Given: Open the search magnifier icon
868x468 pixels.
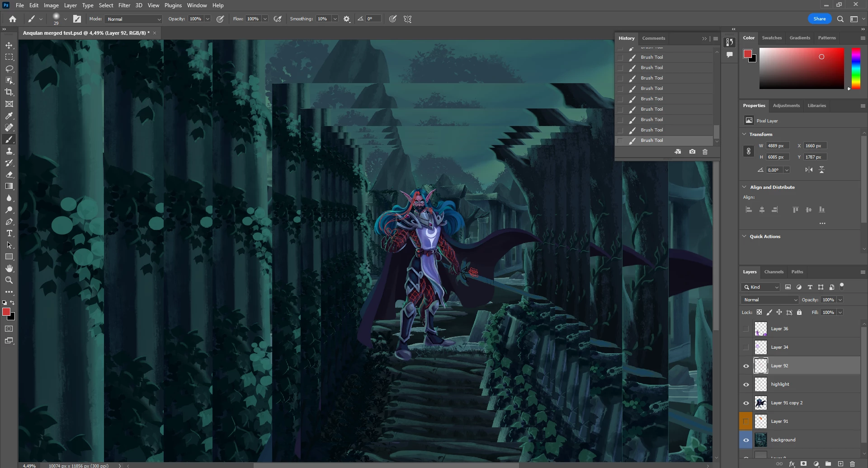Looking at the screenshot, I should click(x=840, y=19).
